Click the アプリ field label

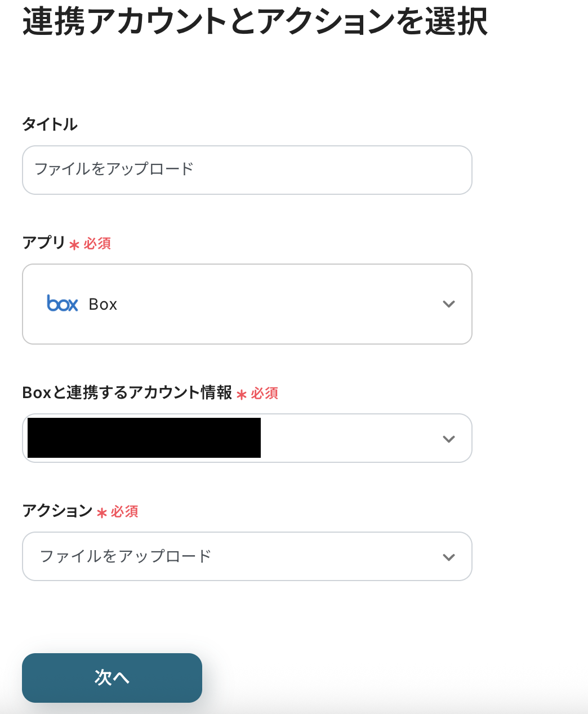click(44, 243)
